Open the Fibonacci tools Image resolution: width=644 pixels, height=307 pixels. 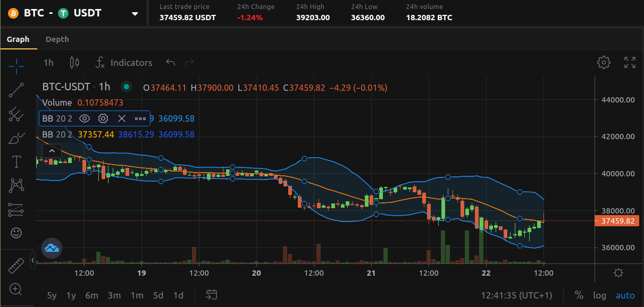[x=16, y=115]
